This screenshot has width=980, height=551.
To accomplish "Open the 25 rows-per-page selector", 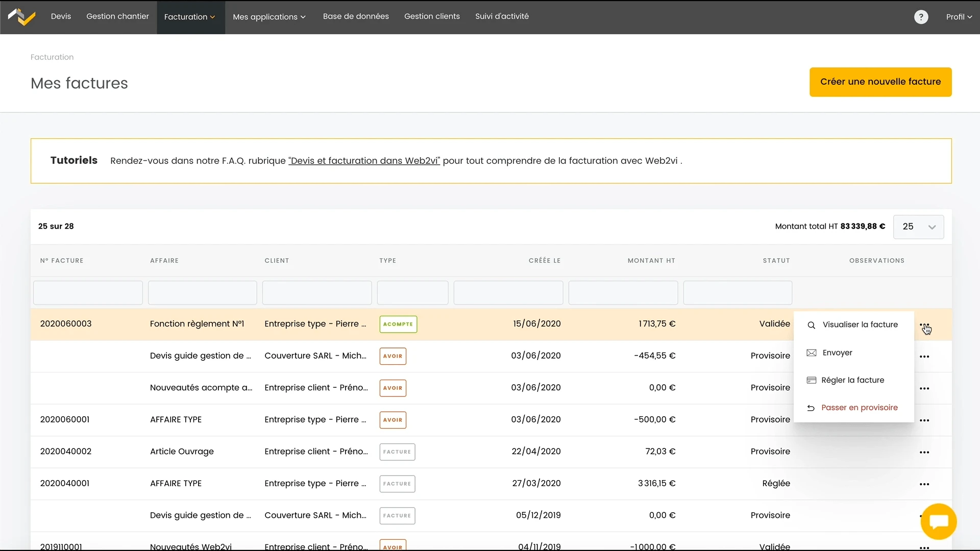I will point(918,227).
